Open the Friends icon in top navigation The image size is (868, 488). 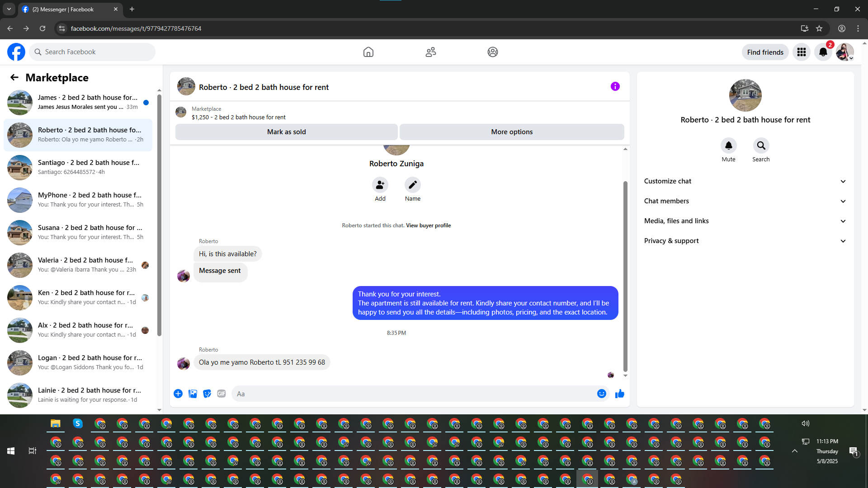431,52
